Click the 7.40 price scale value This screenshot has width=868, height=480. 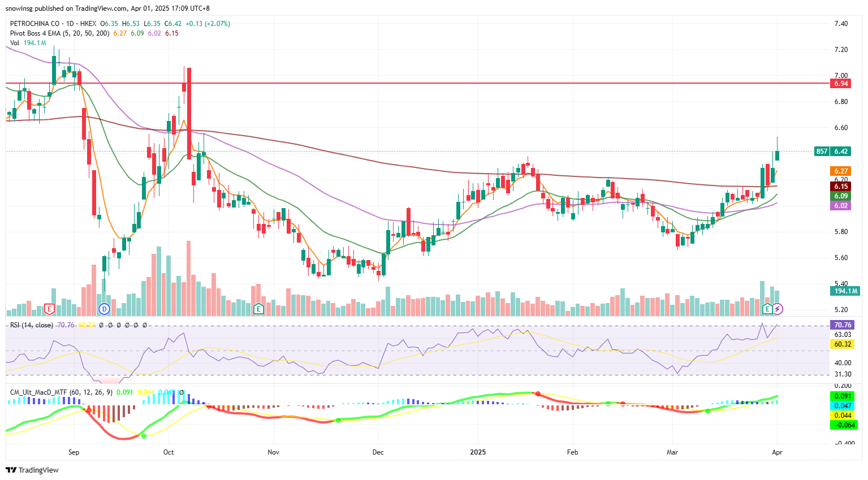[841, 24]
